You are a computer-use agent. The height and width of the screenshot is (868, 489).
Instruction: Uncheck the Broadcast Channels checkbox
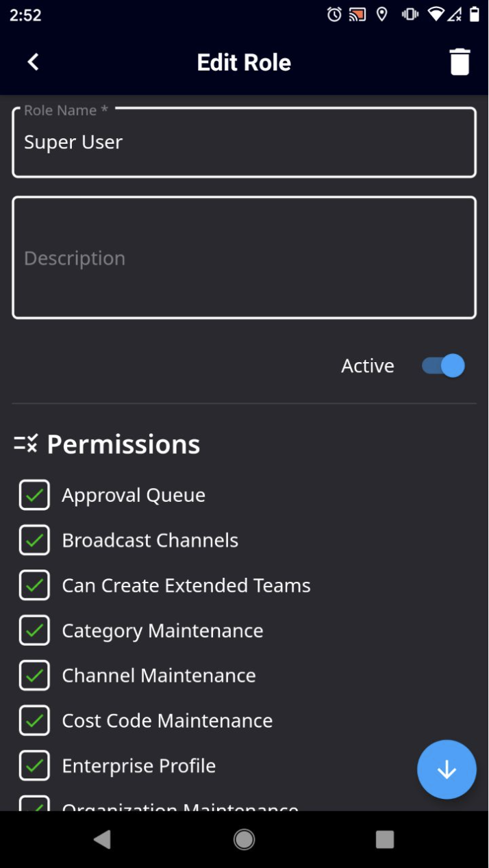pyautogui.click(x=34, y=540)
